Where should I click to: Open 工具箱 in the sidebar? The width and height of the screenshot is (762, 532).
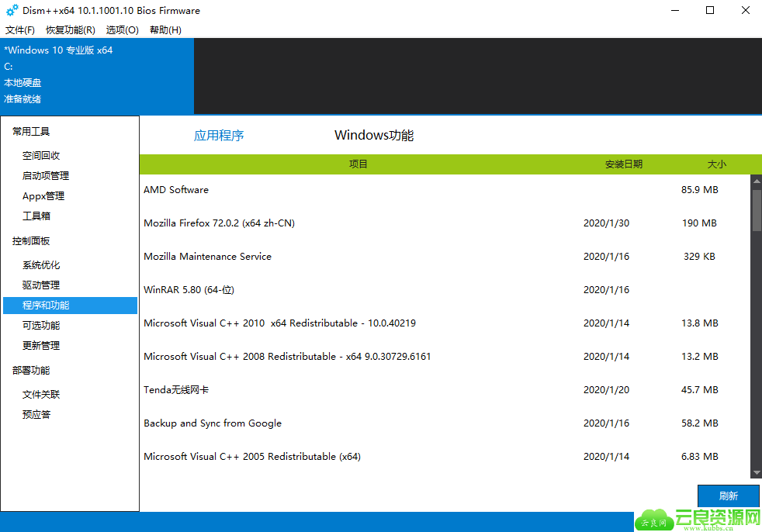pyautogui.click(x=36, y=216)
